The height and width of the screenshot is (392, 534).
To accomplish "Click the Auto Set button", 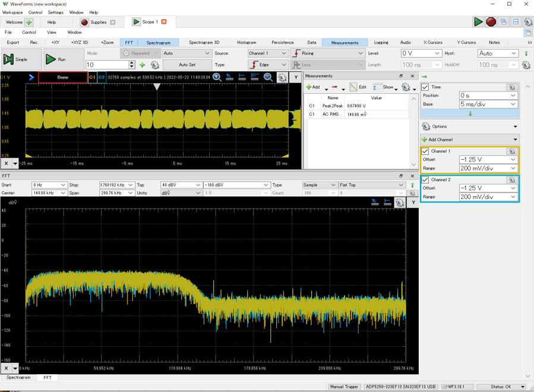I will coord(187,65).
